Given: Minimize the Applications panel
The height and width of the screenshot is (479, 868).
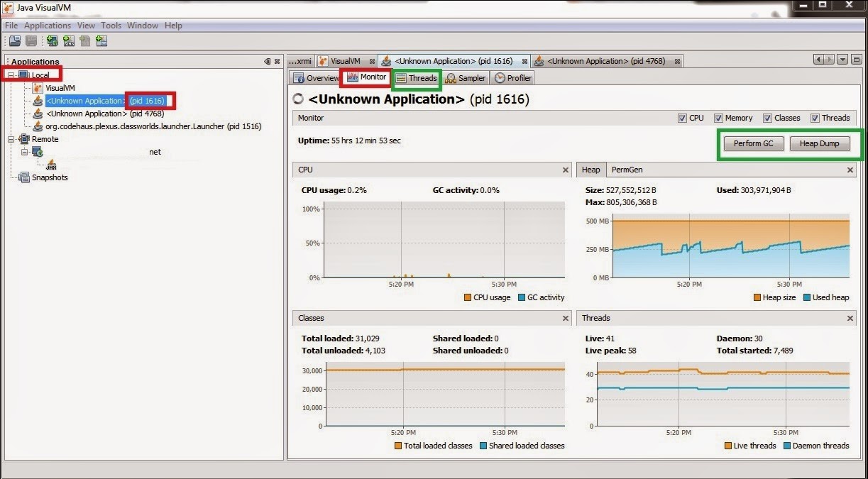Looking at the screenshot, I should 267,62.
